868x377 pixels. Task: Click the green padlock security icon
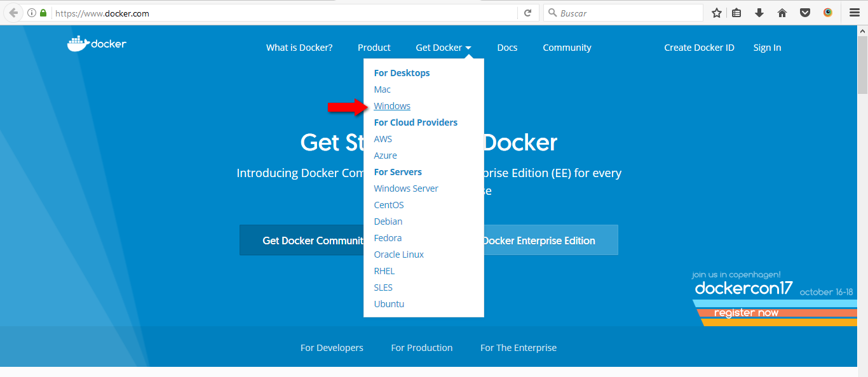pyautogui.click(x=43, y=13)
